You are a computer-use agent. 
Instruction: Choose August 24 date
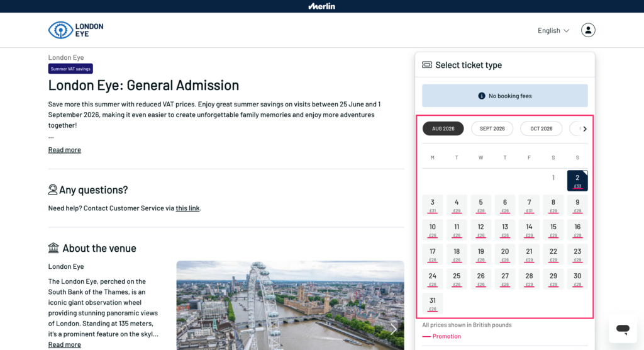pos(433,279)
